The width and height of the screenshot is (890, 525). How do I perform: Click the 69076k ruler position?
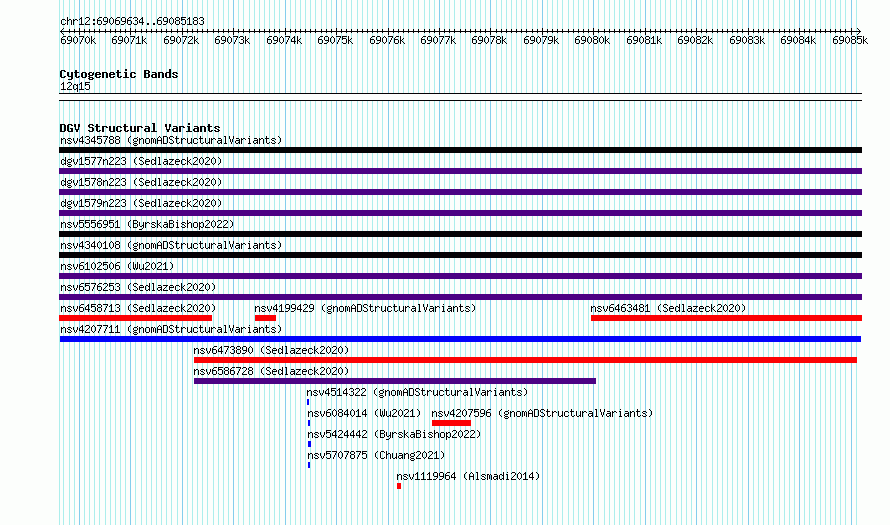point(387,40)
